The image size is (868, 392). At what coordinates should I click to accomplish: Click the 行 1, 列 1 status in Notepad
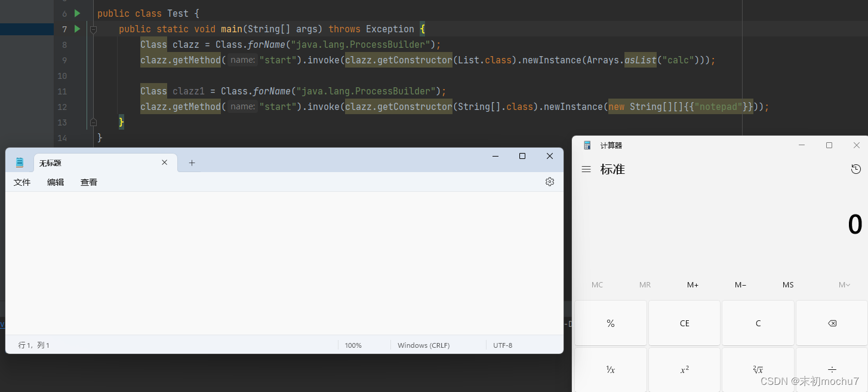point(34,345)
